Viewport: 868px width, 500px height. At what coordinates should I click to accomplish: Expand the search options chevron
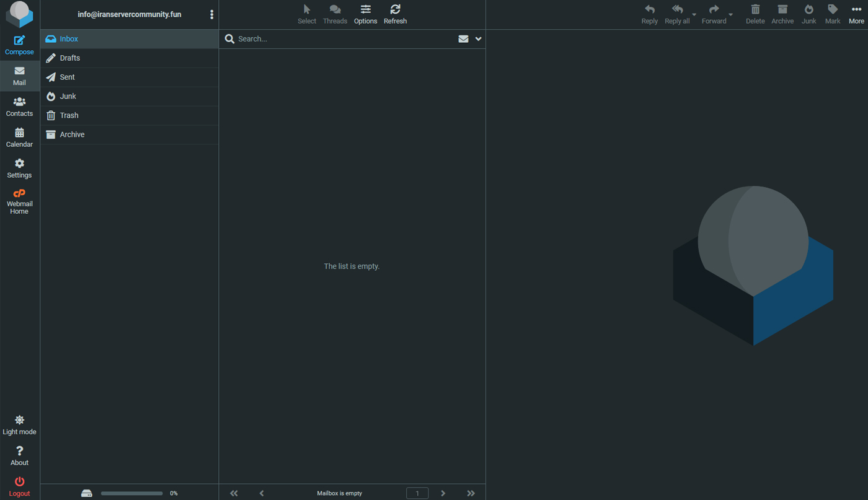point(478,39)
